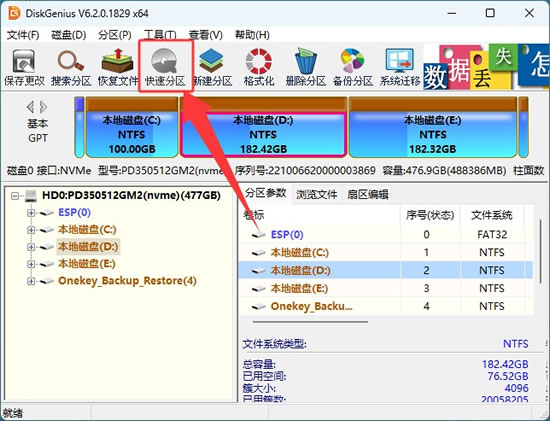Click the small ESP partition block on disk map
Image resolution: width=550 pixels, height=421 pixels.
click(x=80, y=127)
